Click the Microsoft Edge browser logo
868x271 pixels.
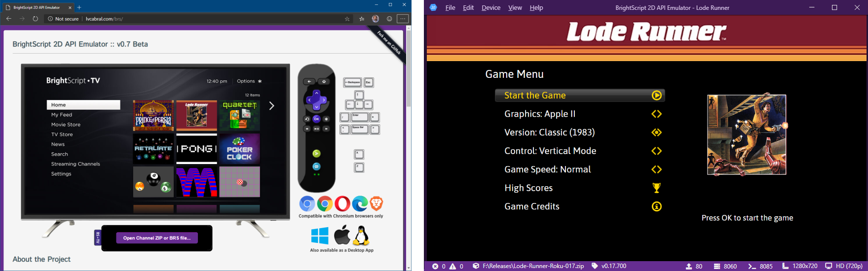coord(360,203)
